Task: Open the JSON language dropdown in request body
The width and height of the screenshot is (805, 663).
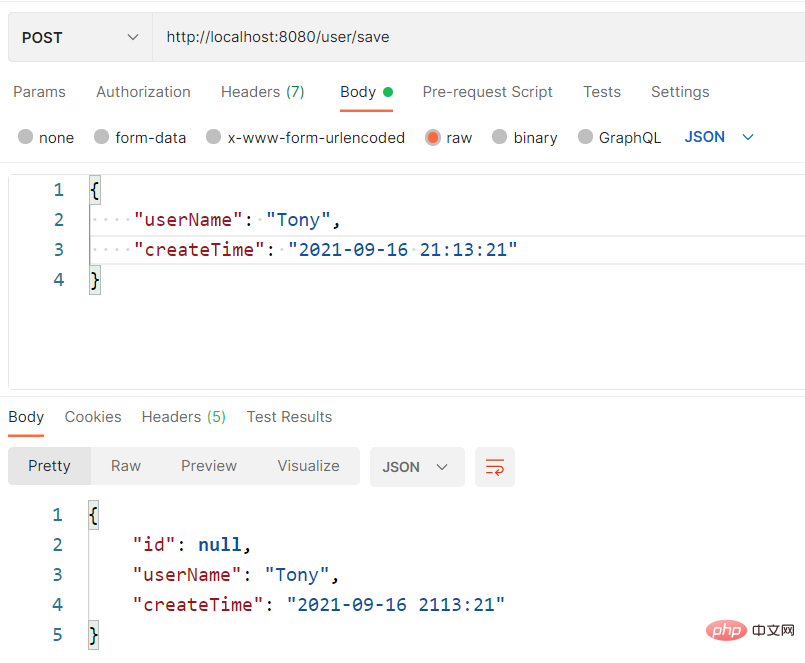Action: click(x=718, y=137)
